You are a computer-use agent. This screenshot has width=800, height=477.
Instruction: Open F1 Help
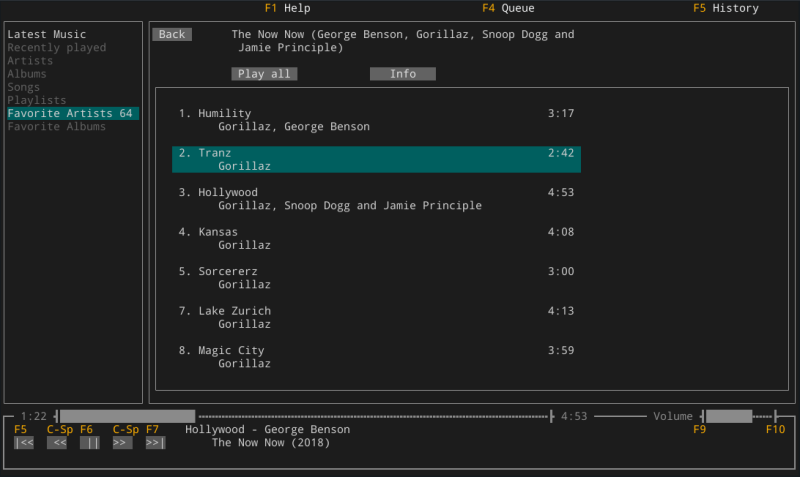(287, 8)
